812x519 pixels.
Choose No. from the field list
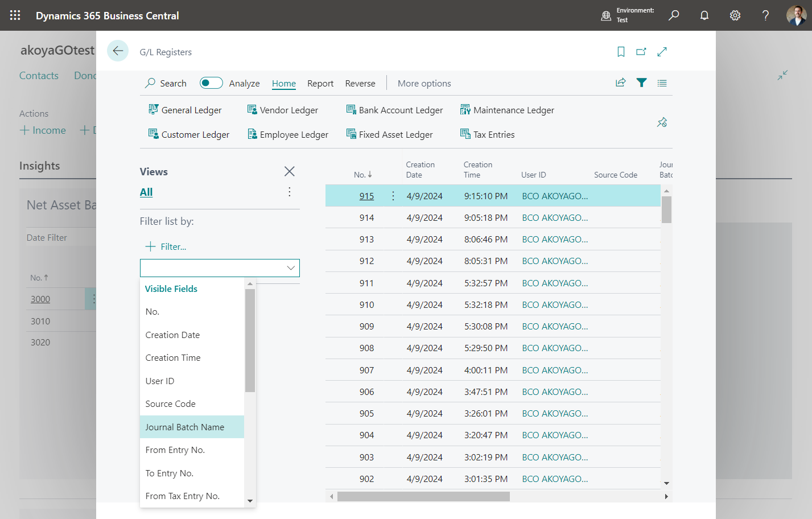click(x=192, y=312)
